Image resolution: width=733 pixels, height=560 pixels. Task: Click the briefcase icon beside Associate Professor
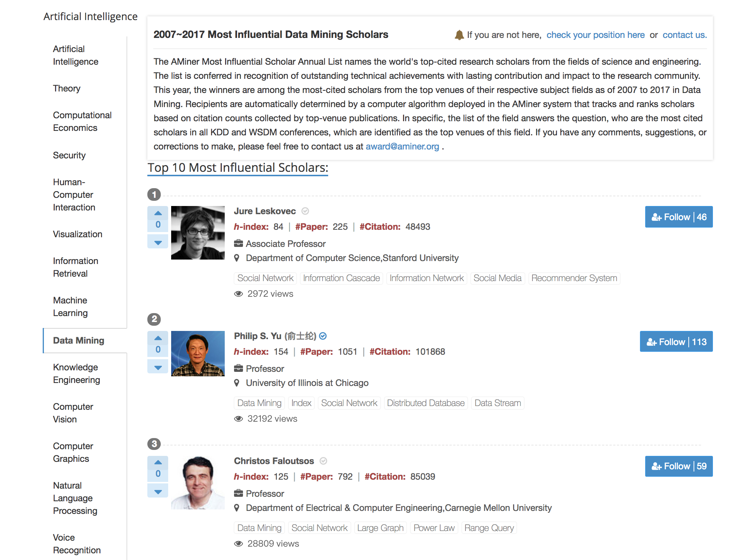pos(239,244)
